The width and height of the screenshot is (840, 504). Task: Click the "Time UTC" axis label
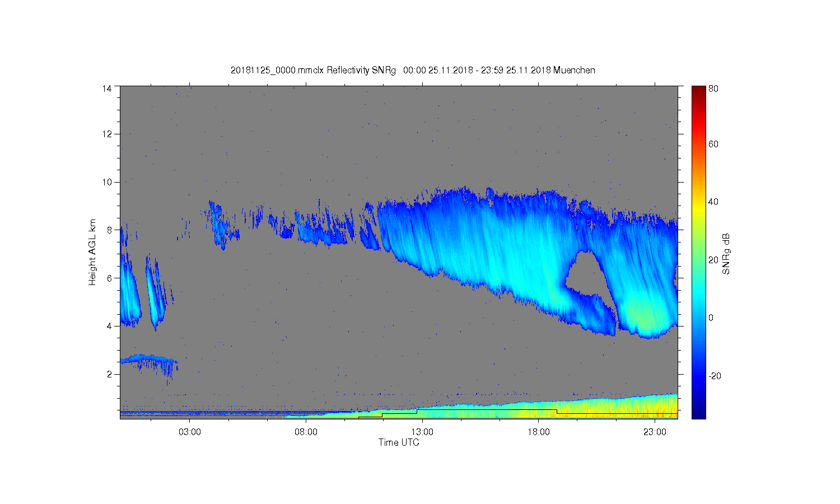pos(399,442)
